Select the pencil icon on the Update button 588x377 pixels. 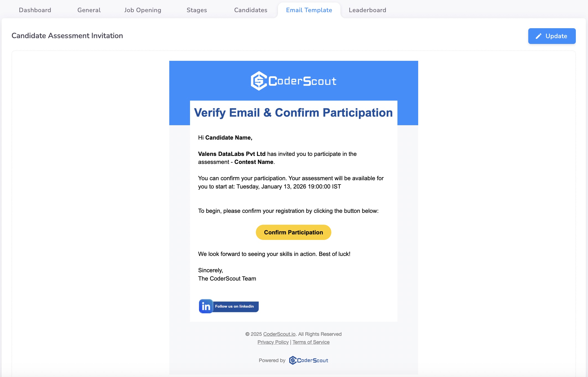pyautogui.click(x=538, y=36)
